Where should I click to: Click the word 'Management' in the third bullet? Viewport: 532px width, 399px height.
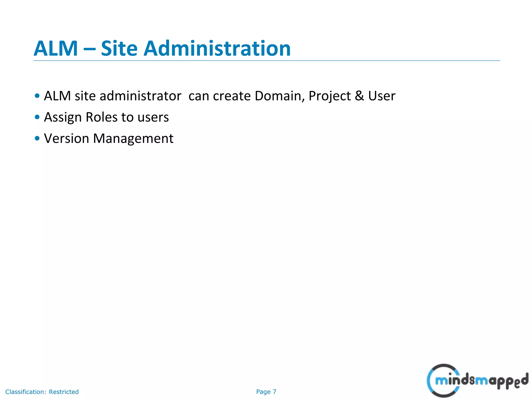click(133, 138)
